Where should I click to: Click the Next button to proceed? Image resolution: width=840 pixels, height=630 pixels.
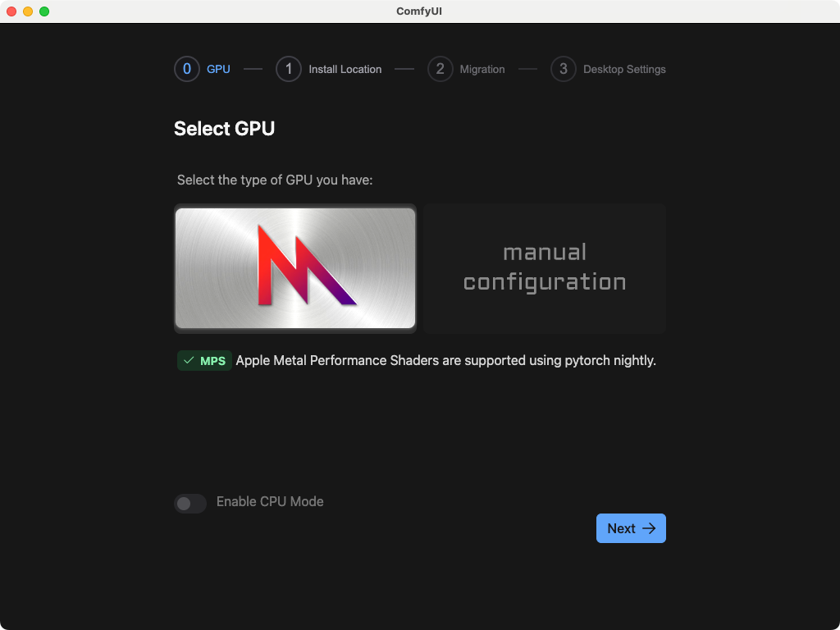[x=630, y=528]
